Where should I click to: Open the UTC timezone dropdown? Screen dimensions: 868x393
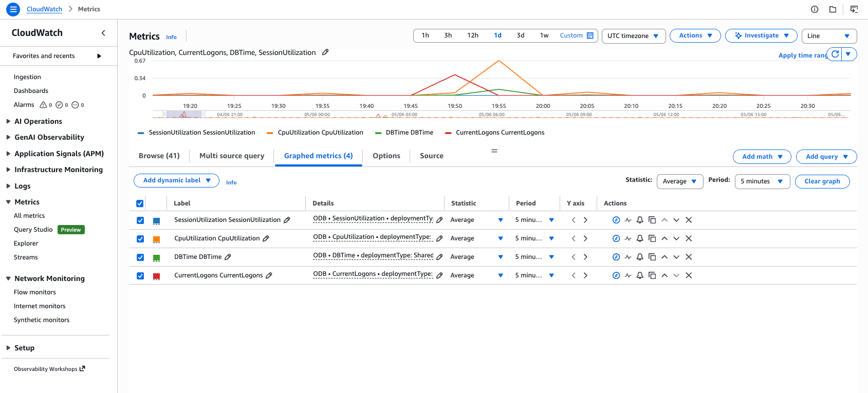click(x=634, y=36)
